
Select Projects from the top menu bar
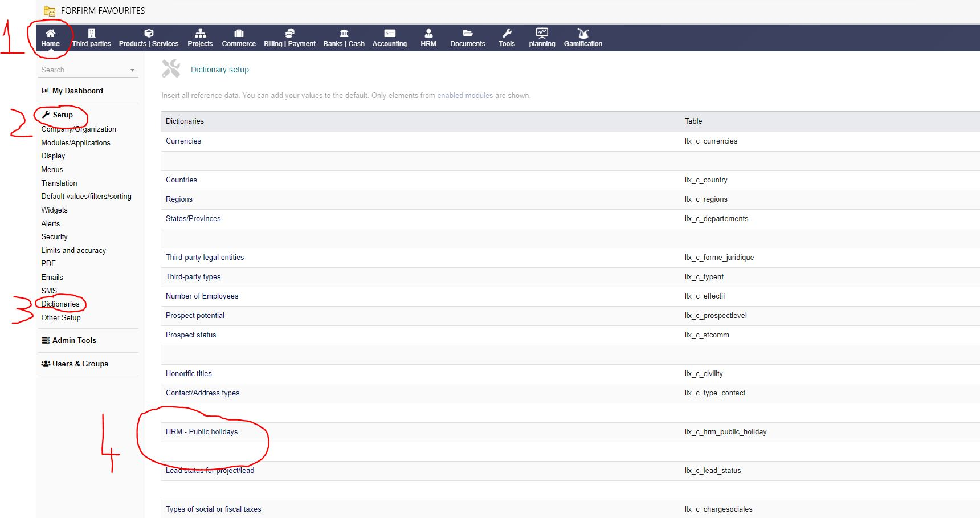tap(200, 33)
